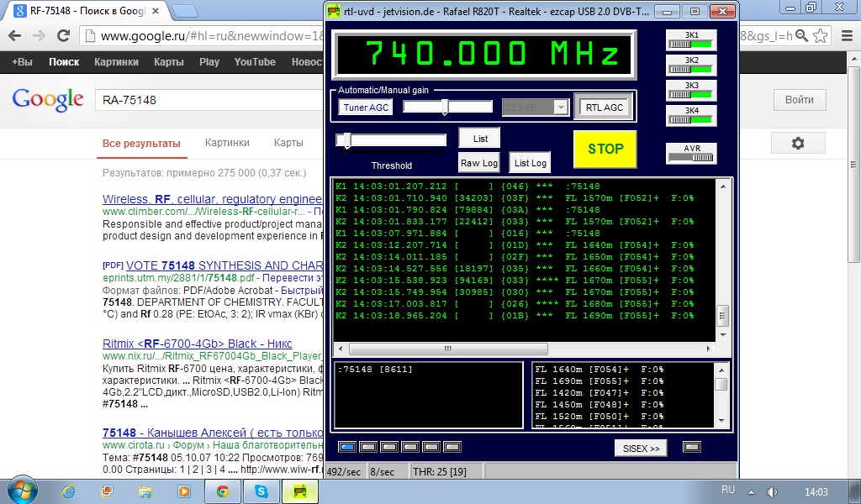Click the Войти sign-in button
Screen dimensions: 861x504
pos(800,100)
